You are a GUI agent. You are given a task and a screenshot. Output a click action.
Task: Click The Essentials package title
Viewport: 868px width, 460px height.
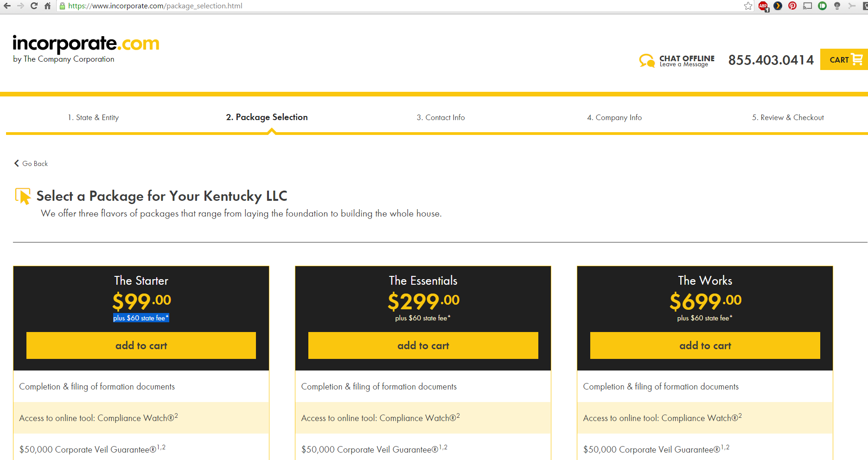point(423,281)
